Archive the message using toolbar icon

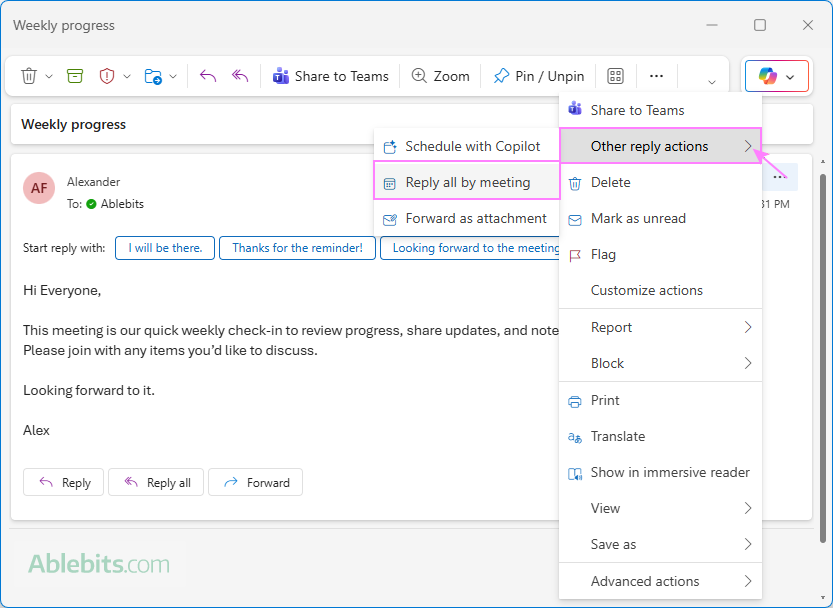(x=74, y=75)
